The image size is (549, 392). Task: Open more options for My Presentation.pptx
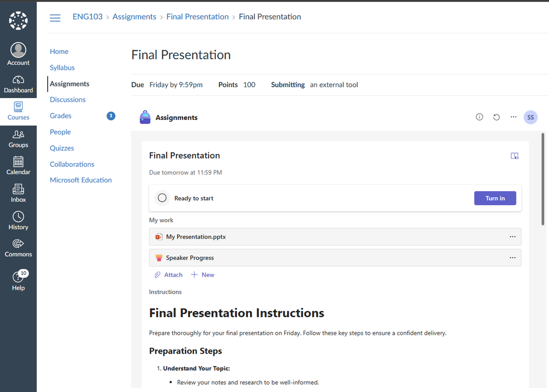tap(512, 237)
